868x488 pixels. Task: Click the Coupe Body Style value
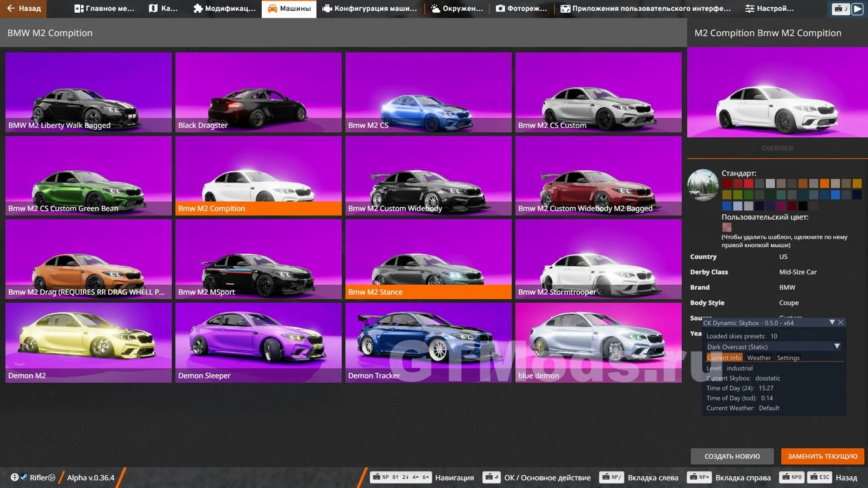(x=789, y=303)
